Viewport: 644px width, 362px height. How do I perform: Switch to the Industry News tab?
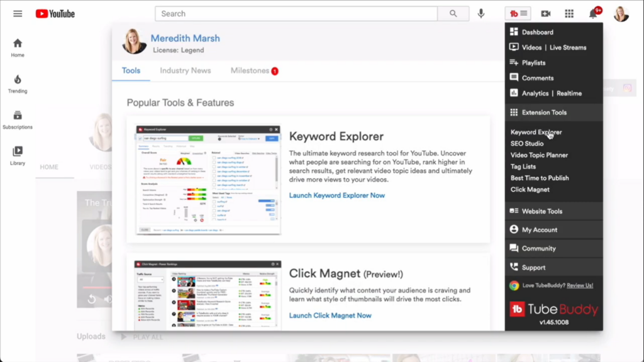click(186, 70)
